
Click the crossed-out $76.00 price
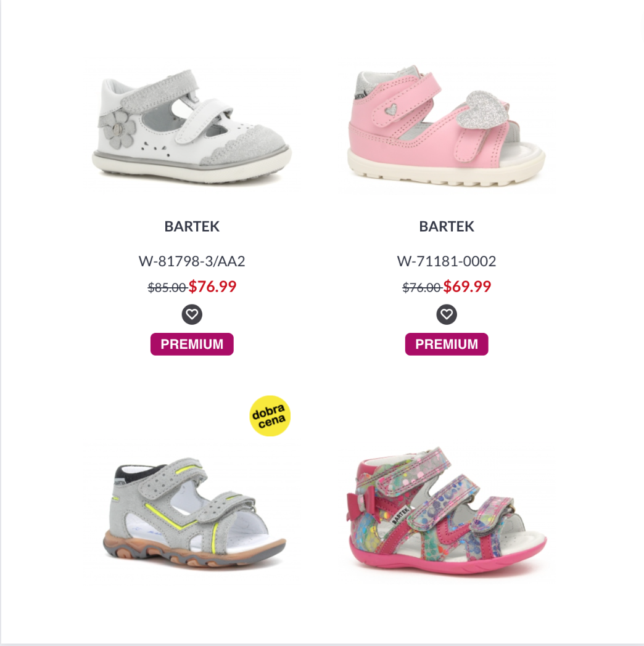click(422, 288)
